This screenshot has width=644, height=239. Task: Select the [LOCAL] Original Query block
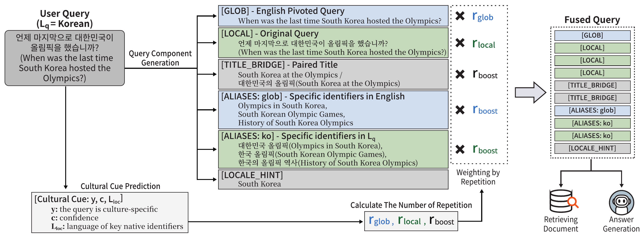(x=333, y=43)
